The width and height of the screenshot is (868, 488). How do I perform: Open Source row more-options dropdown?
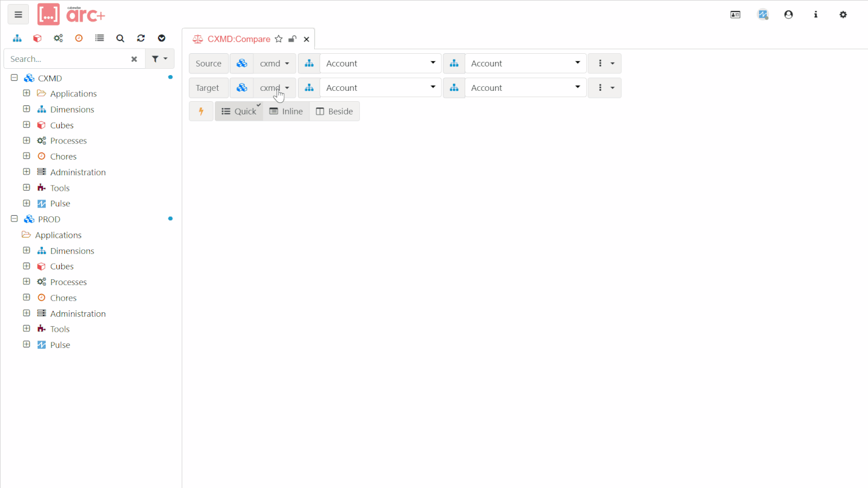(x=605, y=64)
